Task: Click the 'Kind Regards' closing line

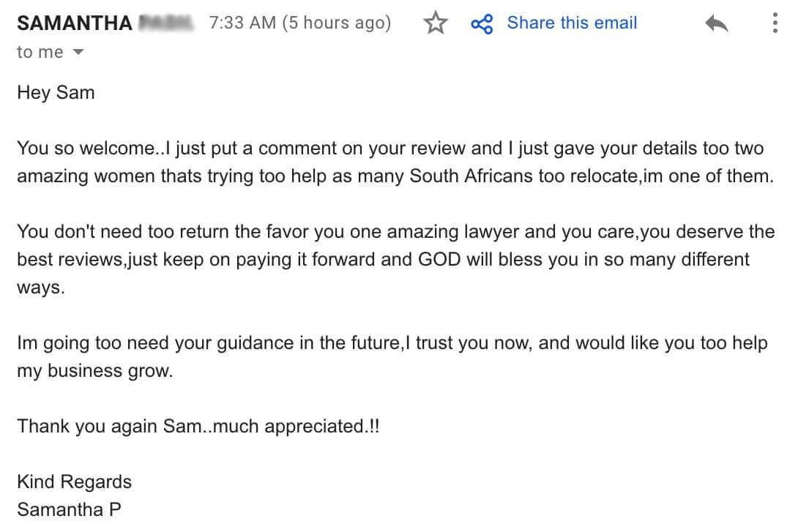Action: click(x=74, y=482)
